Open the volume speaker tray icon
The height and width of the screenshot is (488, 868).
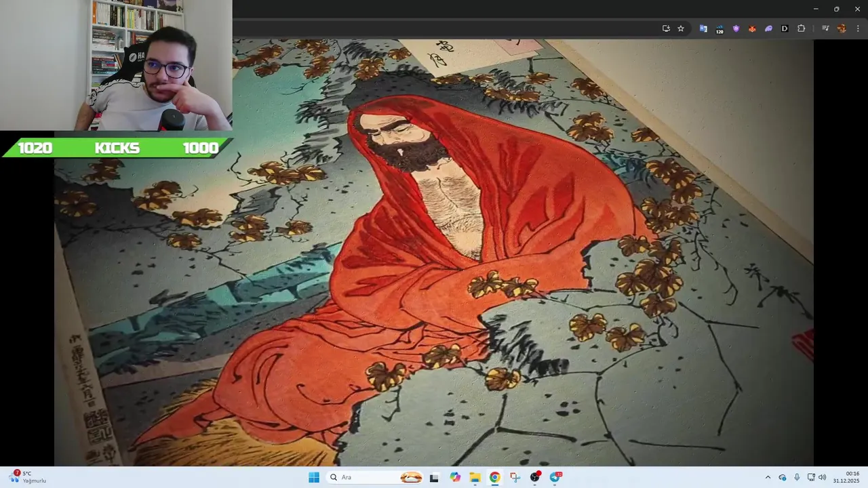coord(823,477)
